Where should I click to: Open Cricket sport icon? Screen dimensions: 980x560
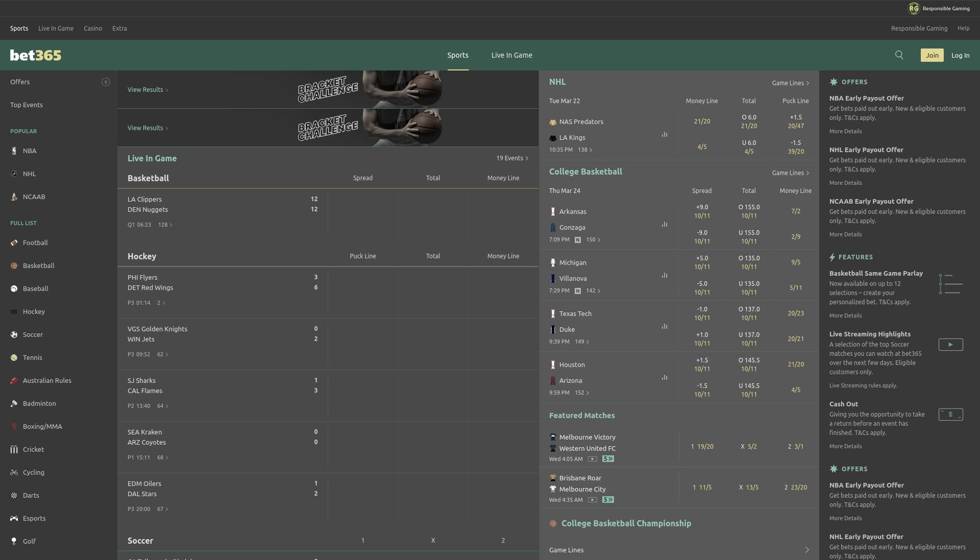(x=14, y=449)
